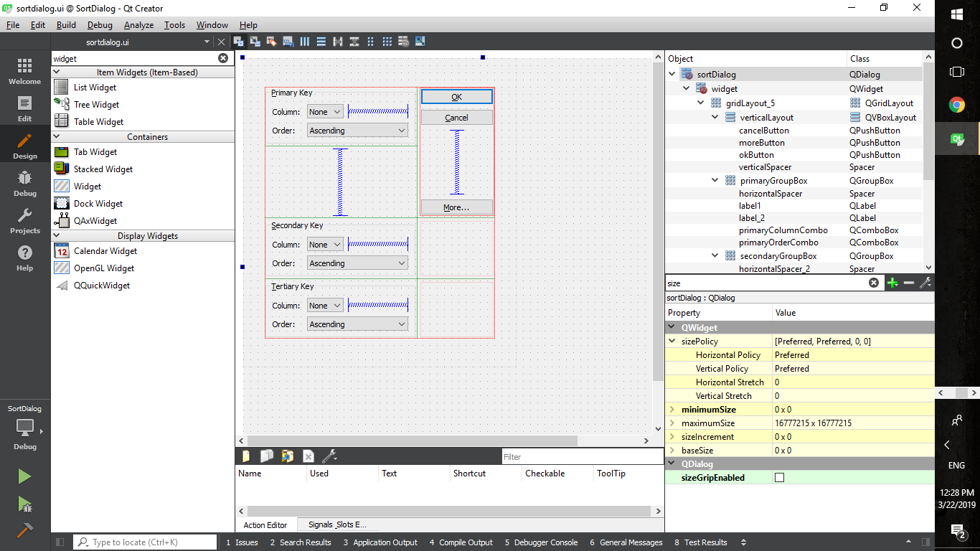Switch to Debug mode in the sidebar
The width and height of the screenshot is (980, 551).
tap(24, 184)
